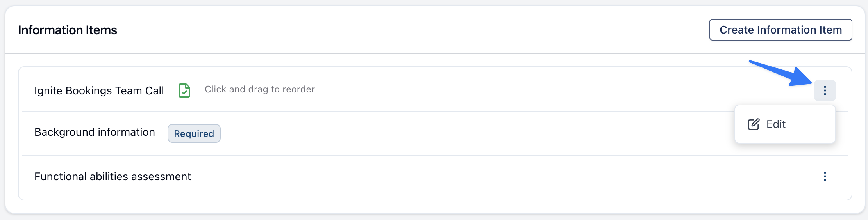Select the Background information item label
Screen dimensions: 868x220
95,132
